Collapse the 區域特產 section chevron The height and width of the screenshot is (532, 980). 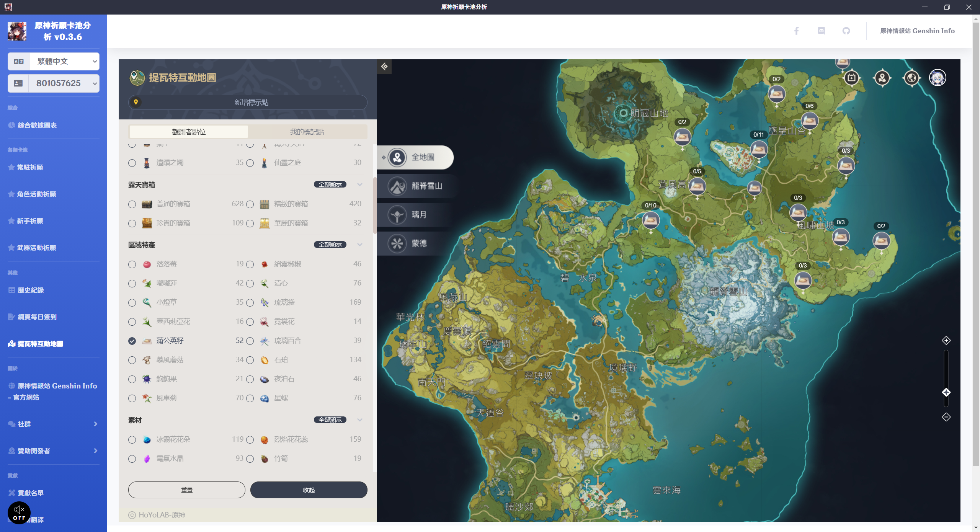click(360, 245)
